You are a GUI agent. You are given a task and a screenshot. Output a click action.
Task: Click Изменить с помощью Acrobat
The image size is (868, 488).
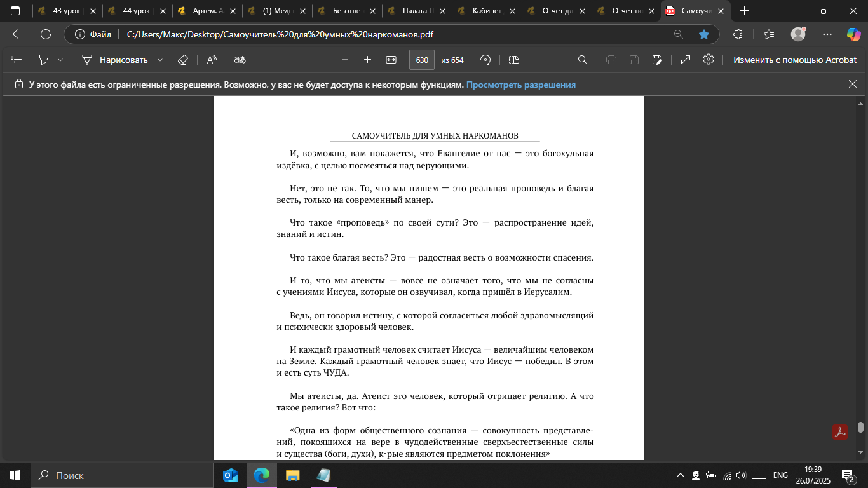[x=795, y=60]
